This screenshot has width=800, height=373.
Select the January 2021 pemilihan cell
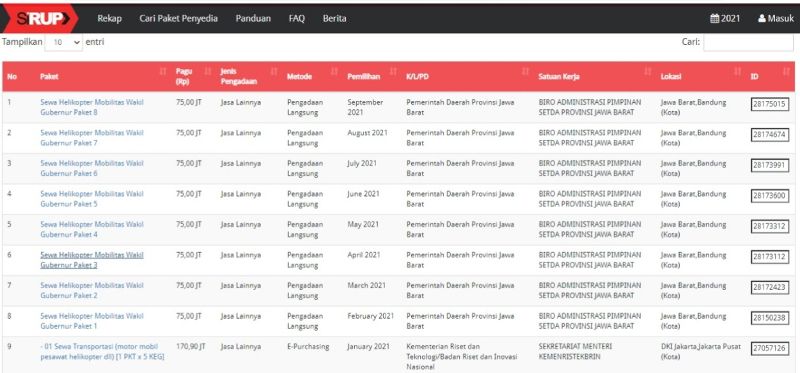point(368,346)
